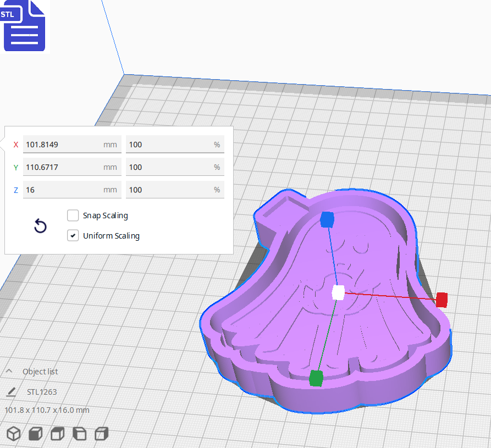Viewport: 491px width, 448px height.
Task: Click the Y percentage field showing 100
Action: point(174,167)
